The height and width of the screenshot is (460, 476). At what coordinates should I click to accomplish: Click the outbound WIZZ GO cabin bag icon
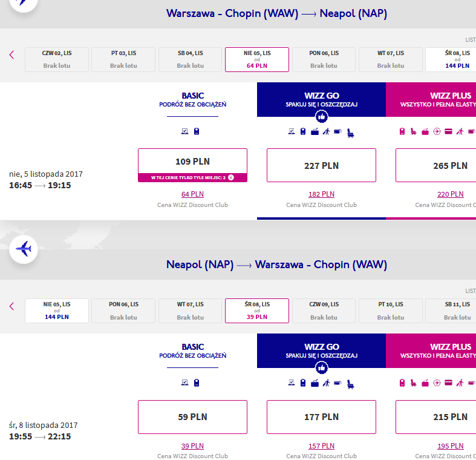click(303, 131)
